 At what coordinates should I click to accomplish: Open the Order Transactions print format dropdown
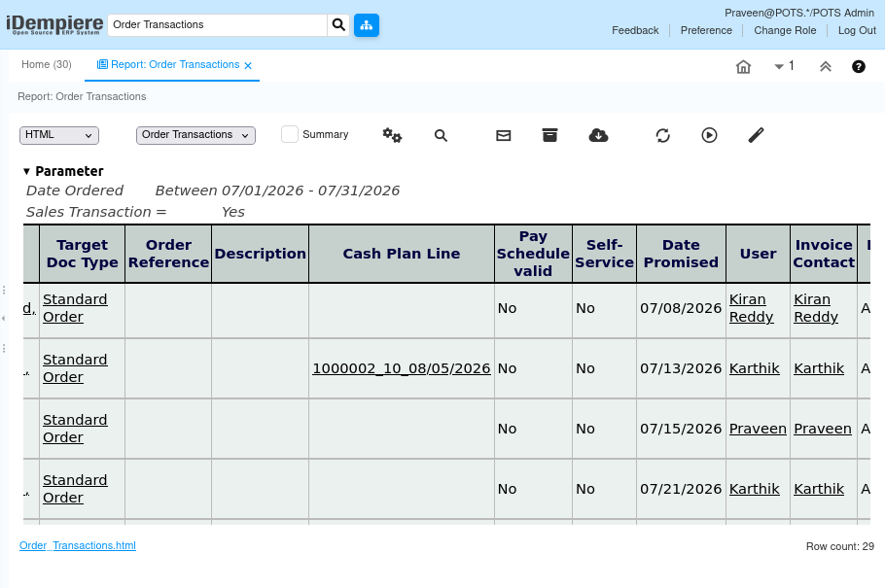tap(195, 135)
